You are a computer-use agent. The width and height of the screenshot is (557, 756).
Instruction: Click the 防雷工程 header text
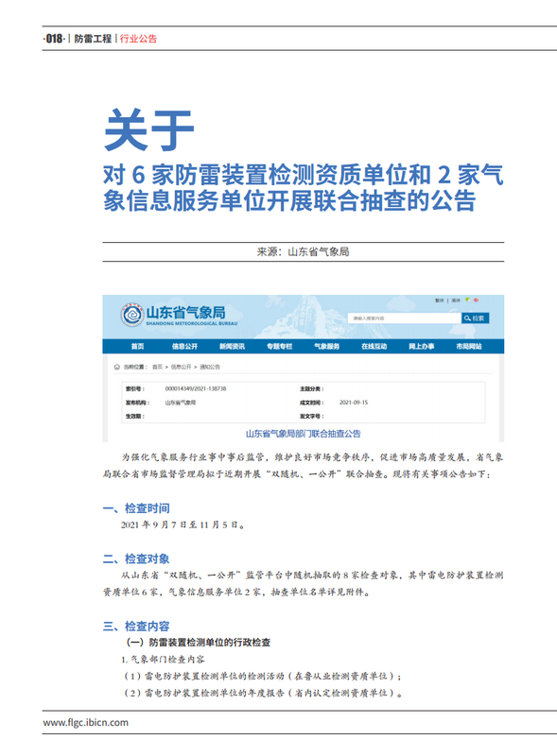click(x=93, y=39)
